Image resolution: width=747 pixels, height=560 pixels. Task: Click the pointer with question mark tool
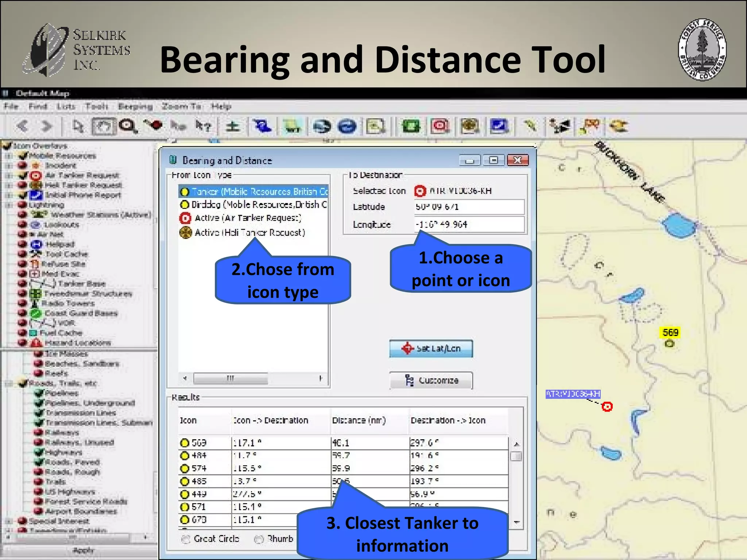pos(204,126)
